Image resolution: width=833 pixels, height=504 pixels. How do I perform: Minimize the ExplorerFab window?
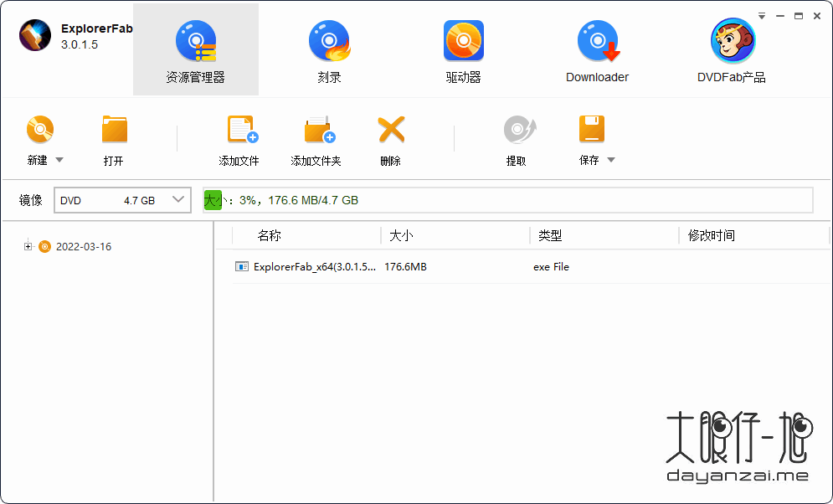click(x=780, y=16)
